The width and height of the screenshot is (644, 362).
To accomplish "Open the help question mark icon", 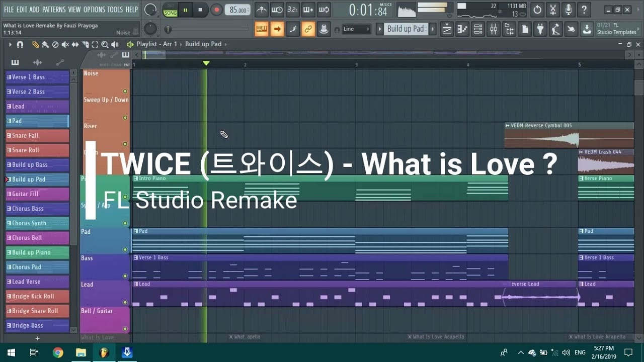I will coord(583,10).
